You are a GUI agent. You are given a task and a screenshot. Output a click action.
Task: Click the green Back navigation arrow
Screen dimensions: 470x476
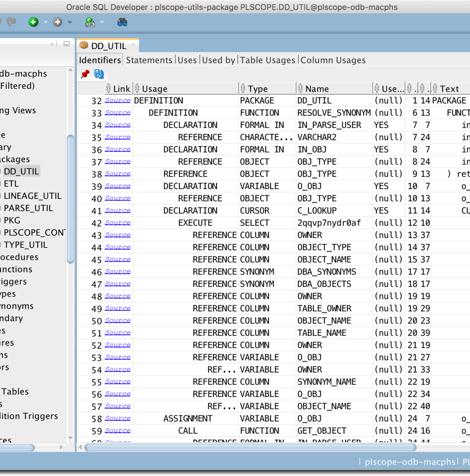pos(34,22)
